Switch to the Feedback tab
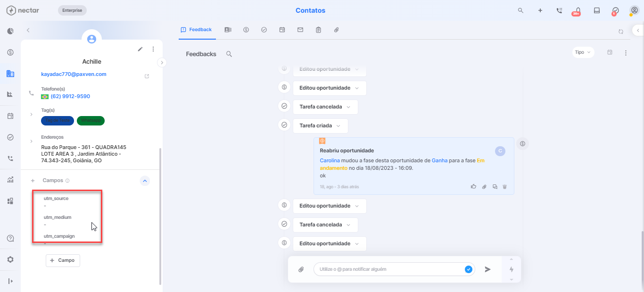Viewport: 644px width, 292px height. pos(196,30)
